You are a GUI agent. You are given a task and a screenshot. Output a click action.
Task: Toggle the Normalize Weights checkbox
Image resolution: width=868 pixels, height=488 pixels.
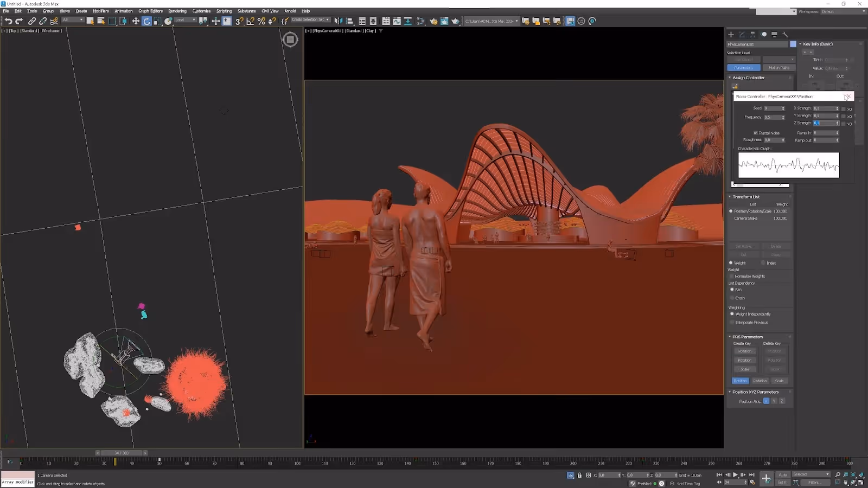732,277
